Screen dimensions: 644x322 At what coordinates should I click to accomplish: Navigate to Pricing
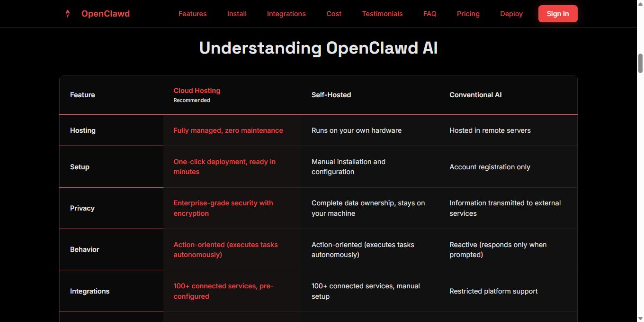468,14
